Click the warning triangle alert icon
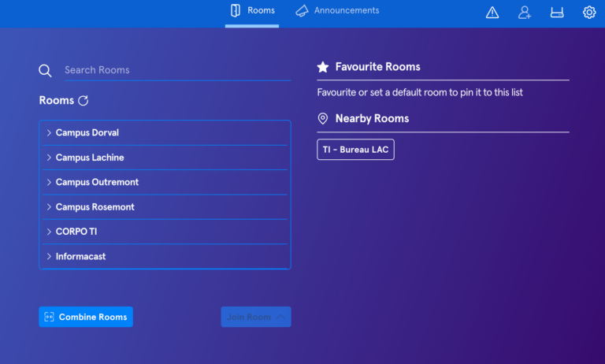The width and height of the screenshot is (605, 364). pyautogui.click(x=492, y=13)
